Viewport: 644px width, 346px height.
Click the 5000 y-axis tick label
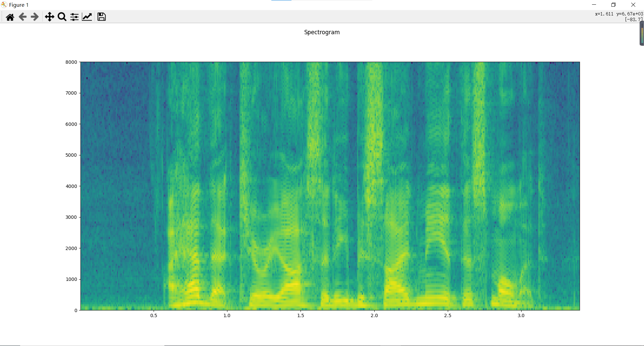tap(71, 155)
